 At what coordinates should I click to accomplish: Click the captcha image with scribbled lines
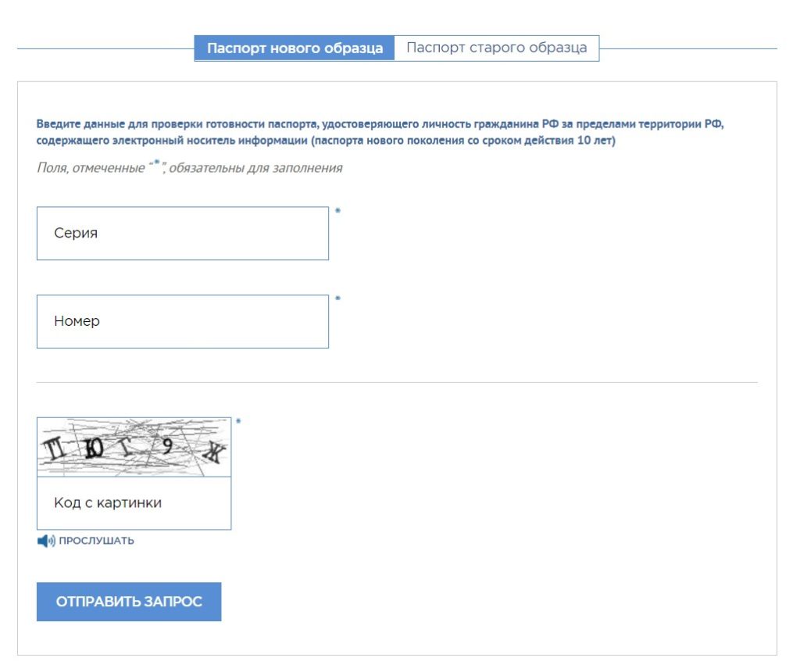click(x=134, y=447)
